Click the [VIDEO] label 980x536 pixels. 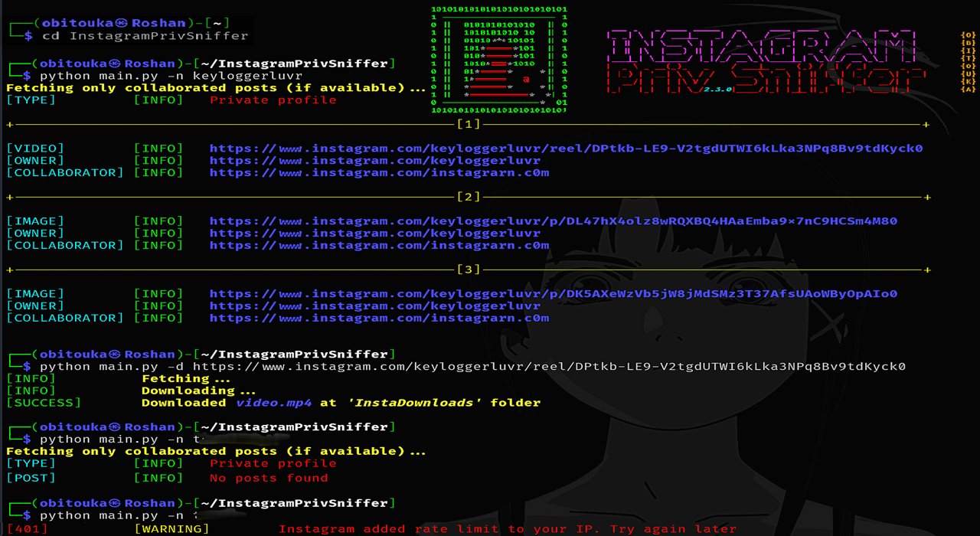[x=35, y=149]
